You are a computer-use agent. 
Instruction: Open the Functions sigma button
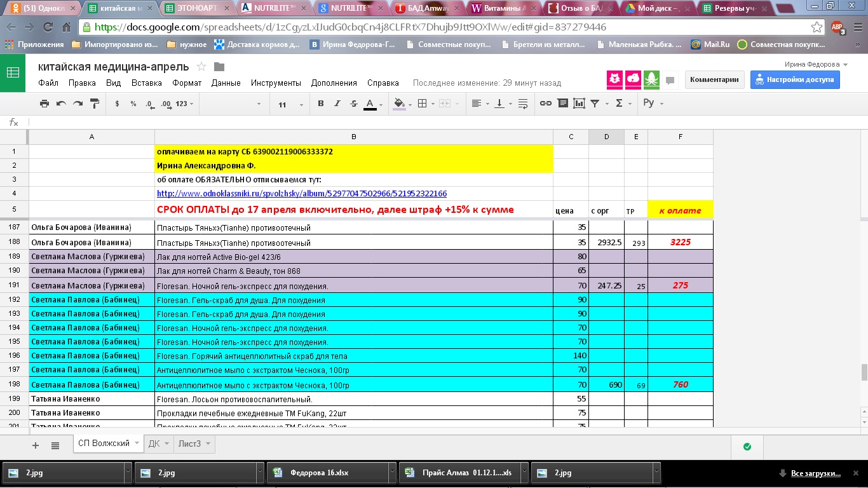[x=620, y=104]
